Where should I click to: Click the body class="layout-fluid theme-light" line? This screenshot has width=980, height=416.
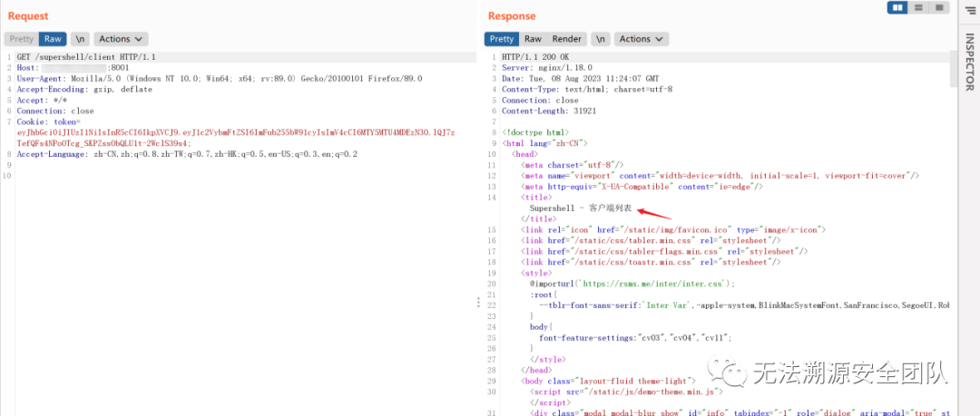tap(608, 381)
